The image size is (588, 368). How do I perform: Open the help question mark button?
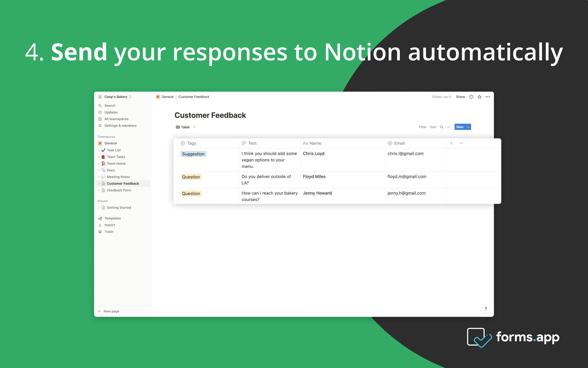[486, 309]
